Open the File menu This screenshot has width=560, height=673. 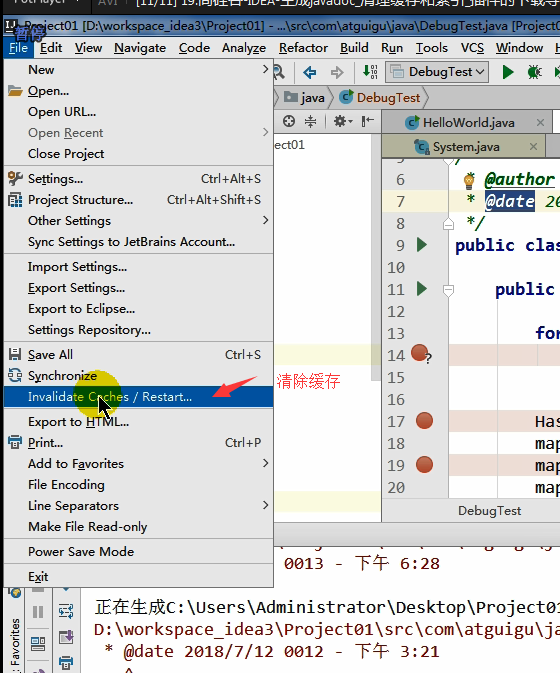[x=18, y=48]
